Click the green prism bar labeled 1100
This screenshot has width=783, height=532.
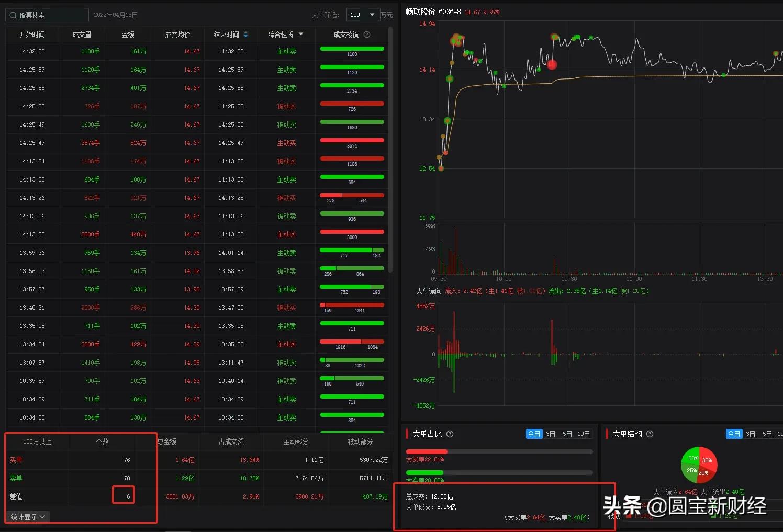pos(352,49)
